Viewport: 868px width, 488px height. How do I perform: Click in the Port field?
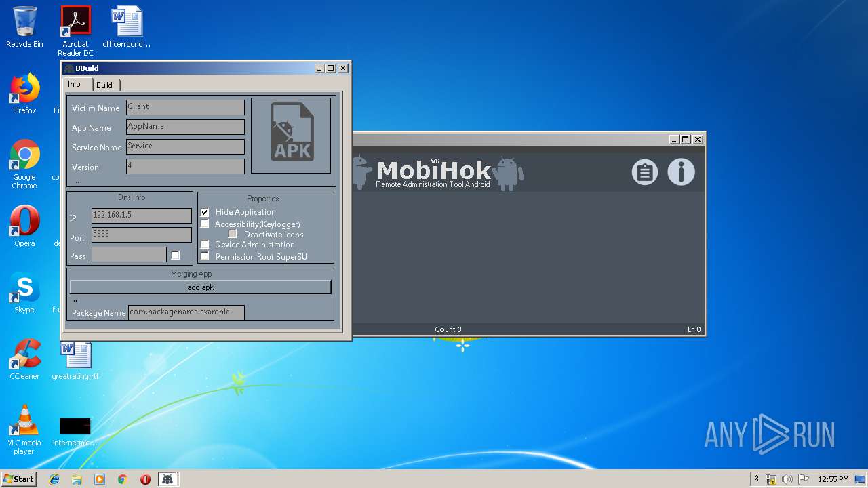coord(142,235)
